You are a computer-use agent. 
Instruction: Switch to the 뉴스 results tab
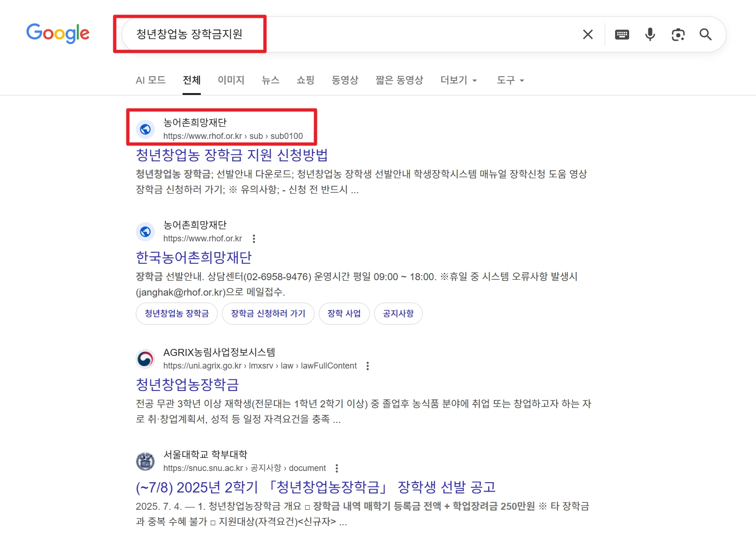(x=271, y=80)
